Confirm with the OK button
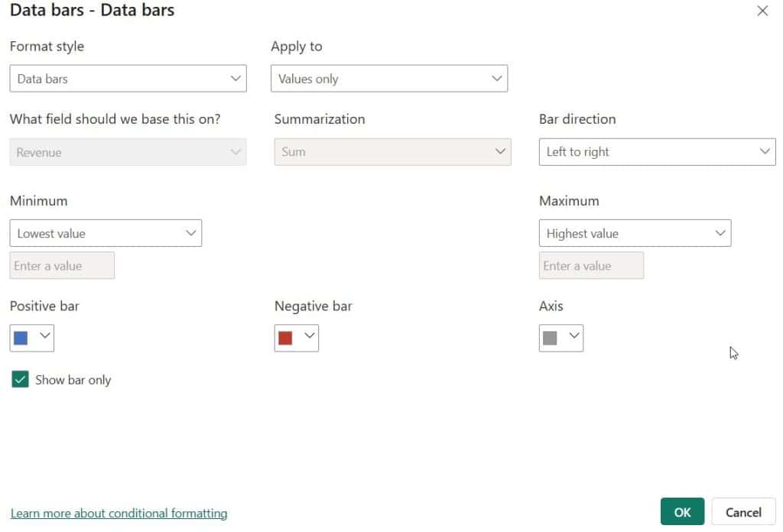This screenshot has height=532, width=783. [x=682, y=511]
